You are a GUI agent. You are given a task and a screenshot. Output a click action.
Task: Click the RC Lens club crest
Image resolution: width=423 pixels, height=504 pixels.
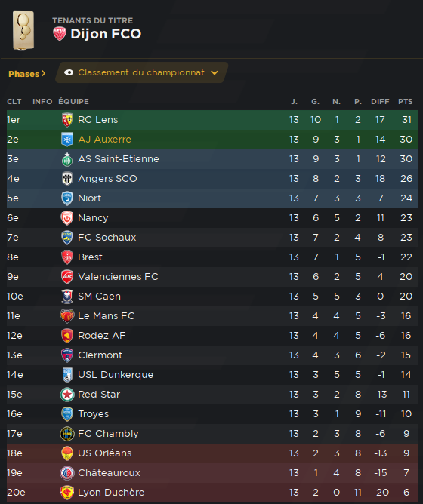coord(67,120)
